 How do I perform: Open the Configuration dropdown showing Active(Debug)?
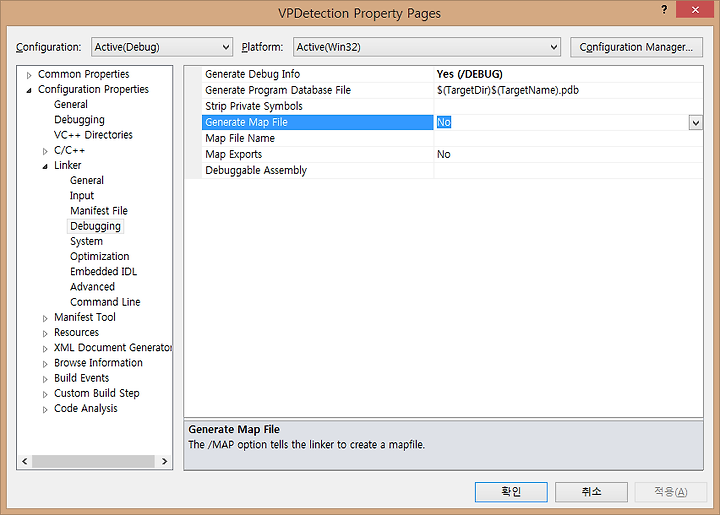tap(162, 47)
